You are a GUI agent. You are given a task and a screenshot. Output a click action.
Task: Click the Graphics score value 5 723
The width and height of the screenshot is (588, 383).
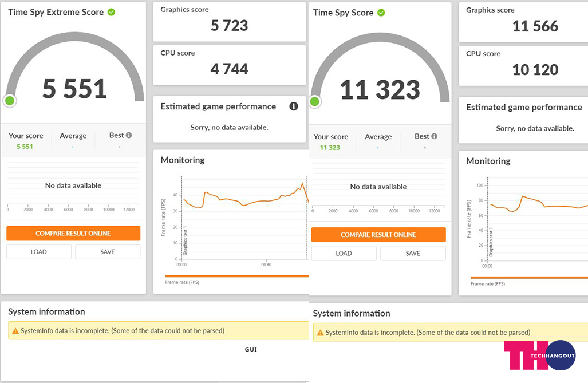230,26
